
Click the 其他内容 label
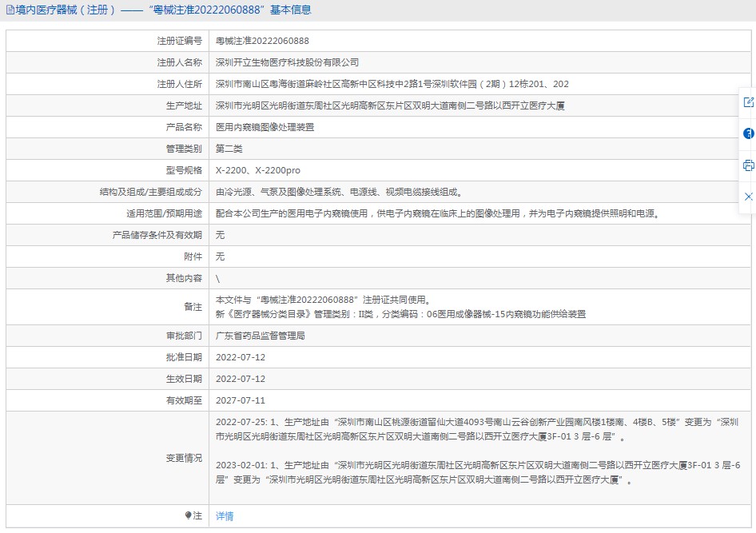pos(184,278)
